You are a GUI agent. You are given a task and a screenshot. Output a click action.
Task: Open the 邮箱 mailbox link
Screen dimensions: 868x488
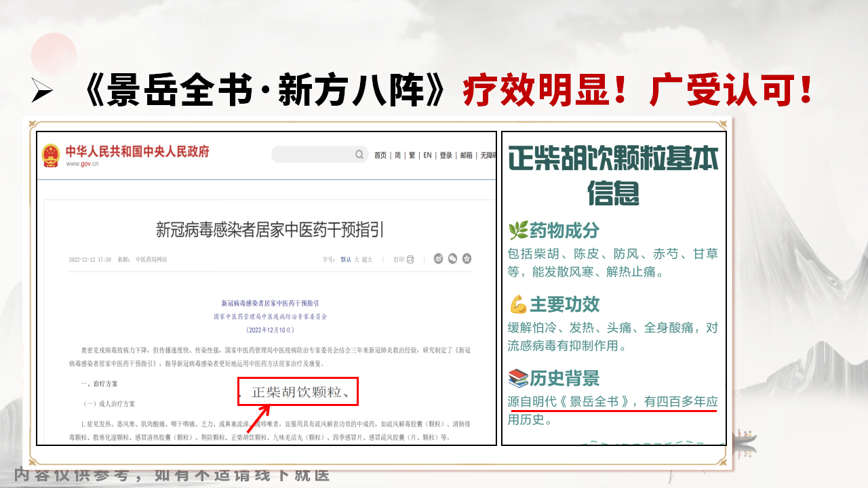point(466,155)
